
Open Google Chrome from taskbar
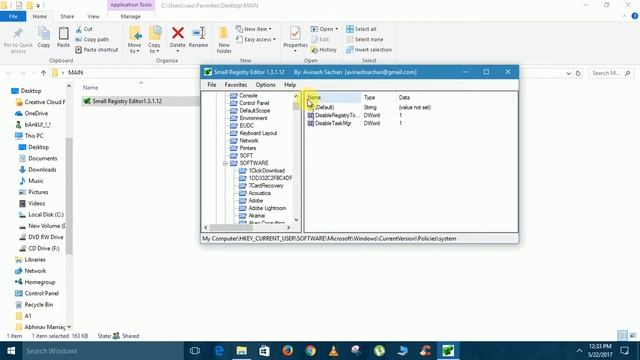311,351
